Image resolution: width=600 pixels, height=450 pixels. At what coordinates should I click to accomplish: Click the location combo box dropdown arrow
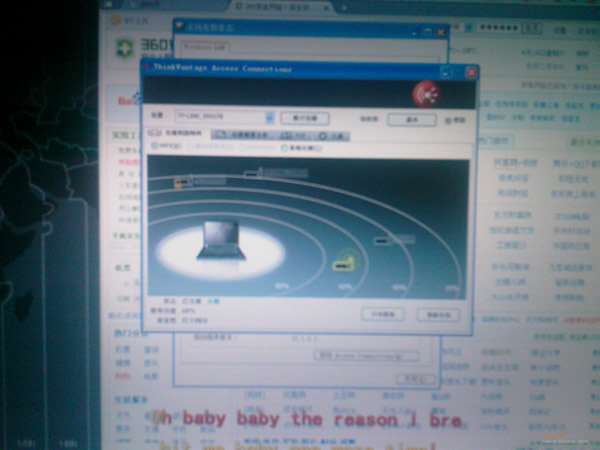[x=269, y=117]
